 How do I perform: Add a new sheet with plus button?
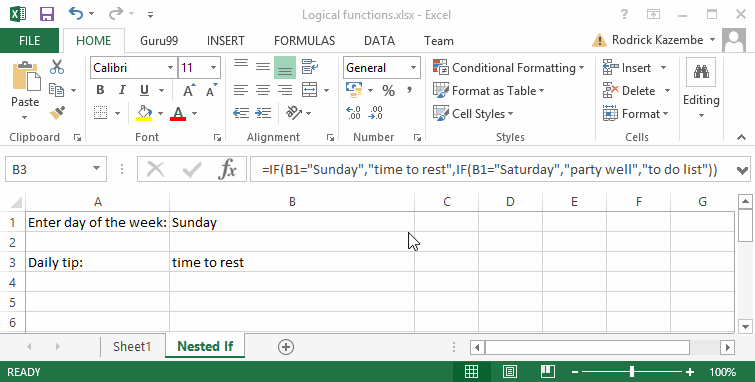(286, 347)
